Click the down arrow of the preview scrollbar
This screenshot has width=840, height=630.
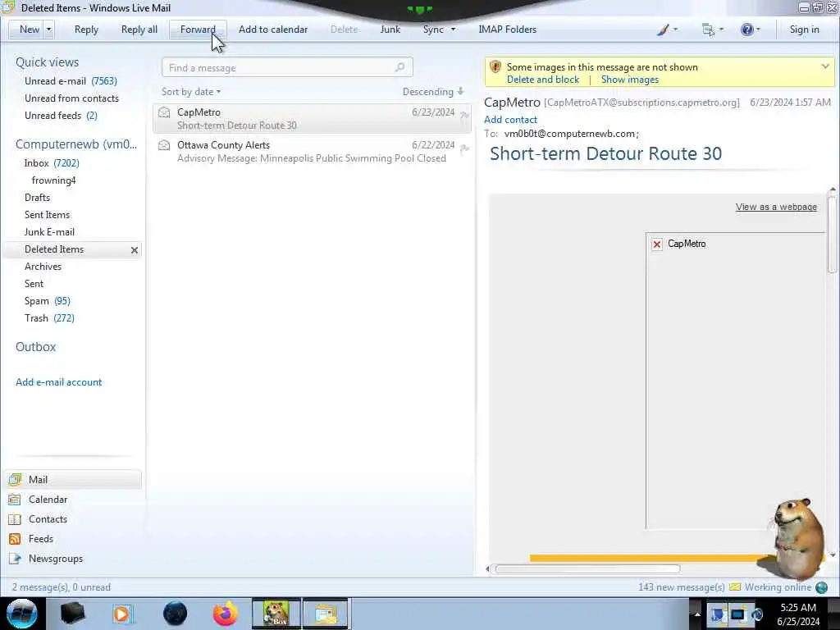point(832,555)
